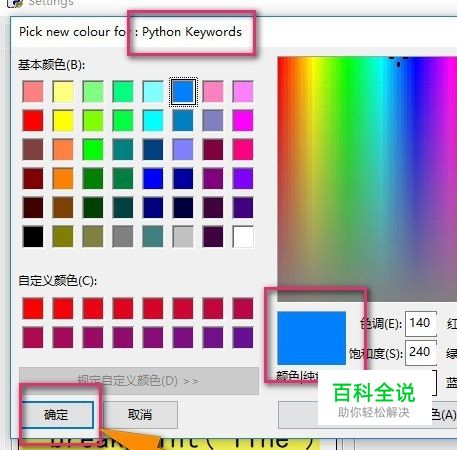The height and width of the screenshot is (450, 457).
Task: Pick the dark green swatch beside orange
Action: (x=93, y=178)
